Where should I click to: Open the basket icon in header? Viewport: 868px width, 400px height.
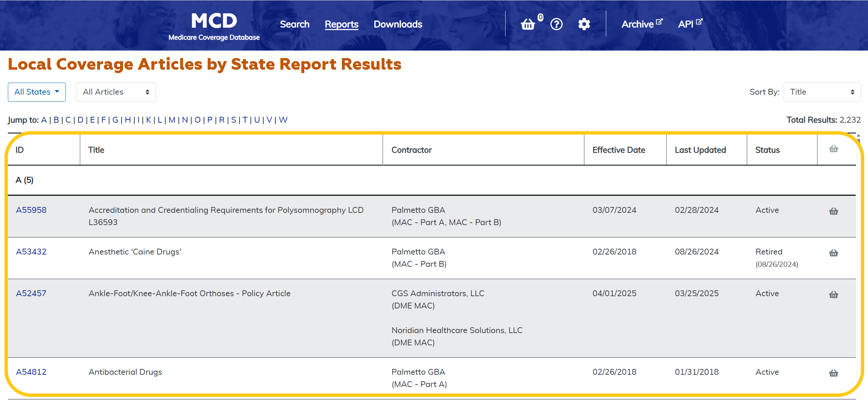click(x=528, y=24)
